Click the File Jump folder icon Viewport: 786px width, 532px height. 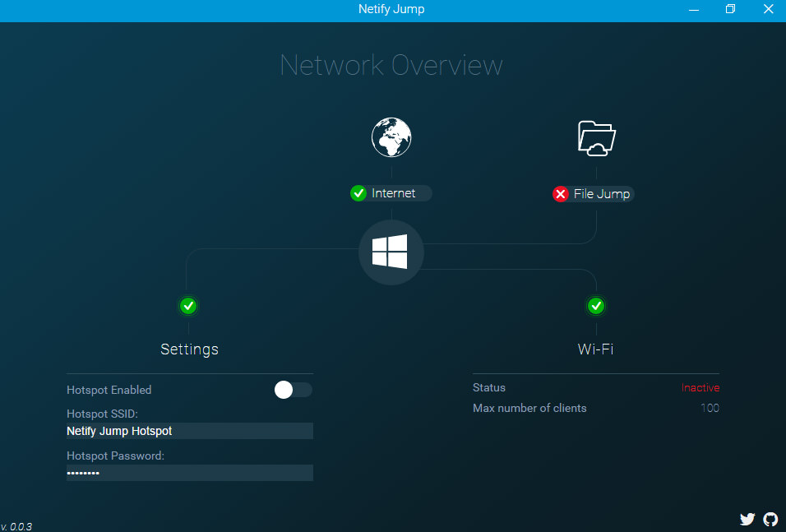tap(595, 138)
